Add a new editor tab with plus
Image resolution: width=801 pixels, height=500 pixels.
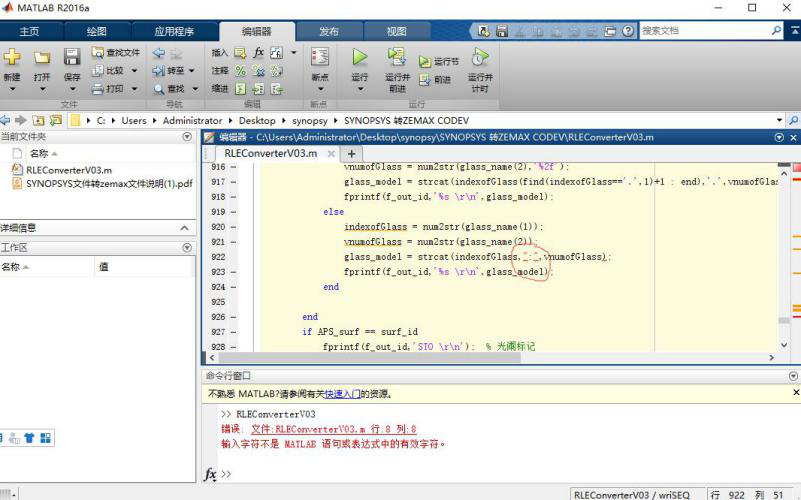[351, 153]
